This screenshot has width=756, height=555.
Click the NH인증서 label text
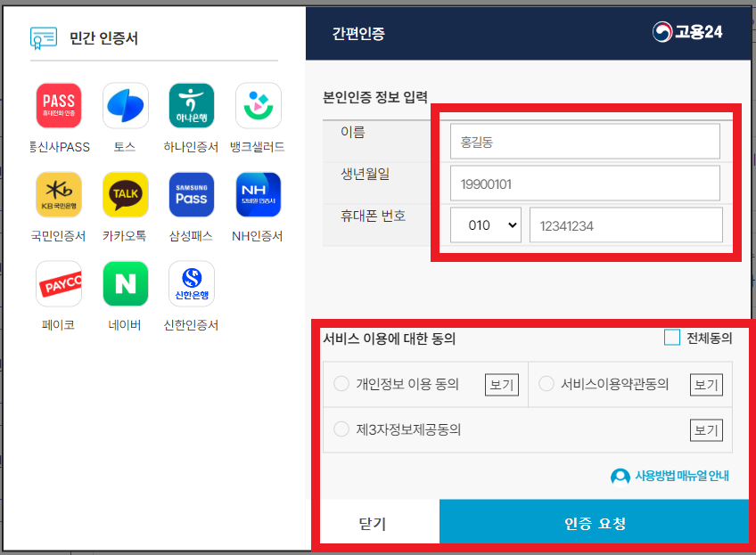[258, 236]
